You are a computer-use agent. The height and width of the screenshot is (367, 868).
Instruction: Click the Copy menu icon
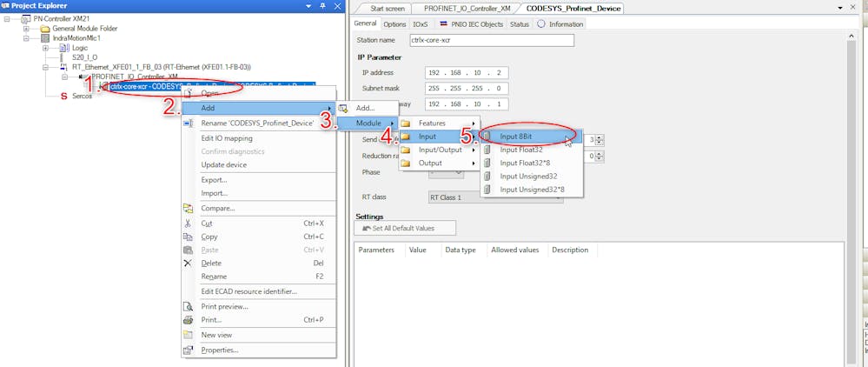[x=189, y=237]
